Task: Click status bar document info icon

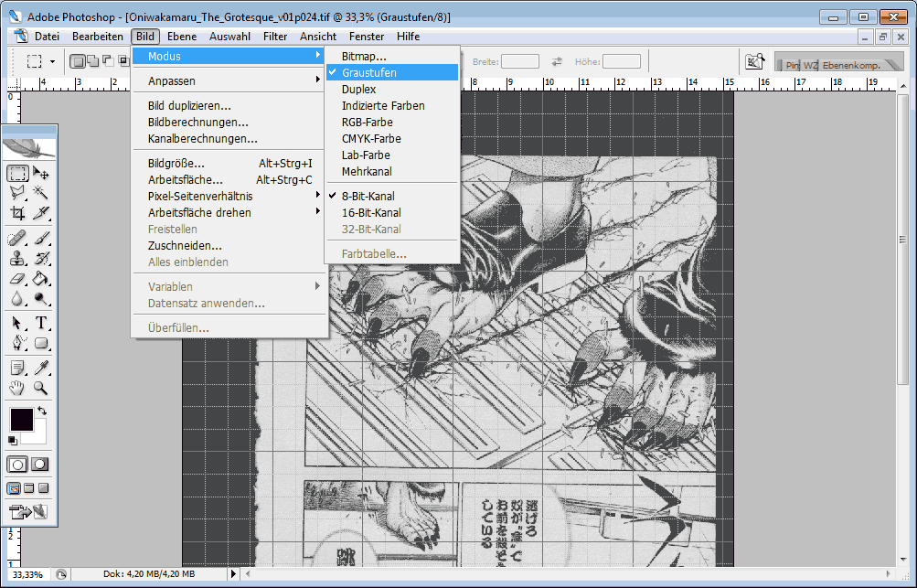Action: [x=61, y=574]
